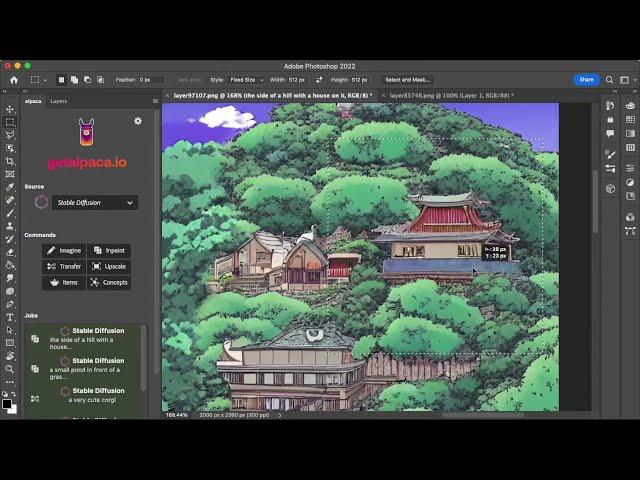Screen dimensions: 640x480
Task: Open the Comments panel icon
Action: click(610, 133)
